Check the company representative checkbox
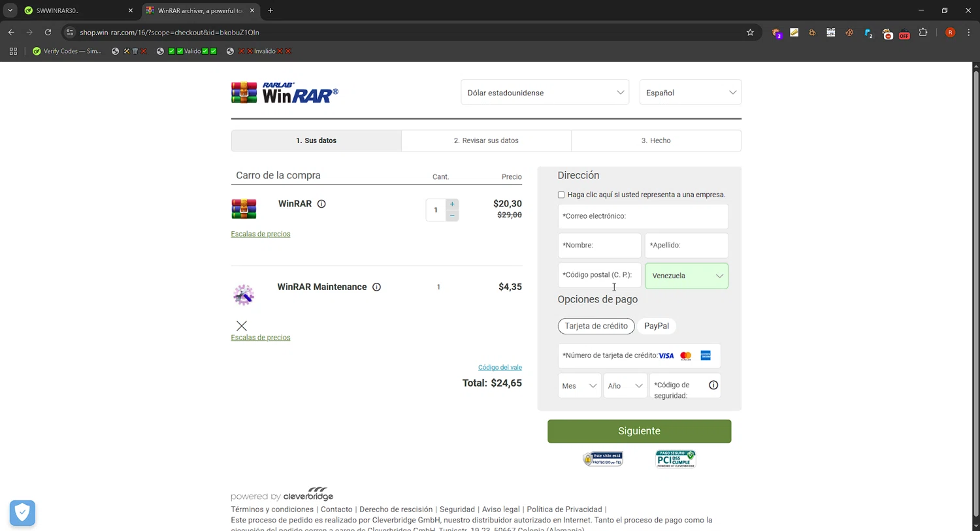The width and height of the screenshot is (980, 531). click(x=561, y=195)
